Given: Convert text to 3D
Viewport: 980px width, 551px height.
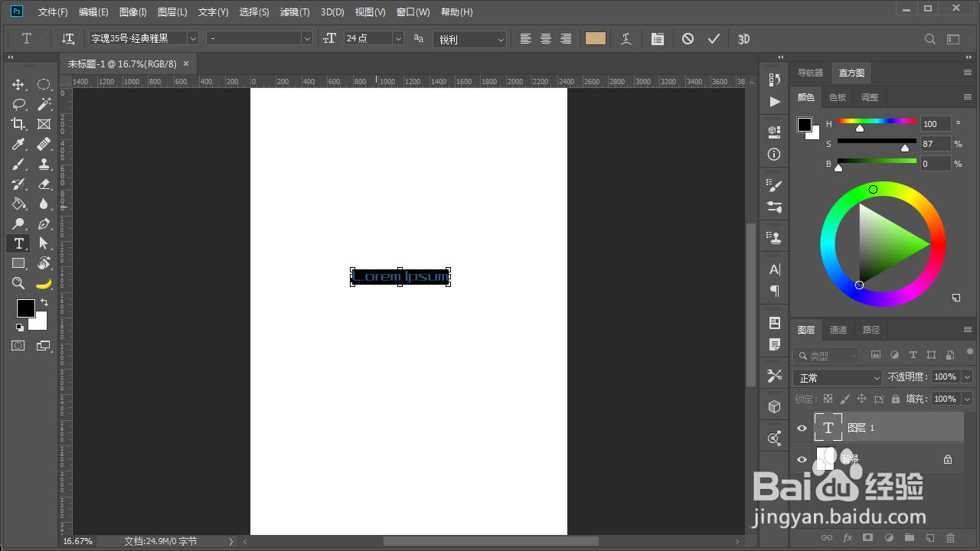Looking at the screenshot, I should (x=743, y=38).
